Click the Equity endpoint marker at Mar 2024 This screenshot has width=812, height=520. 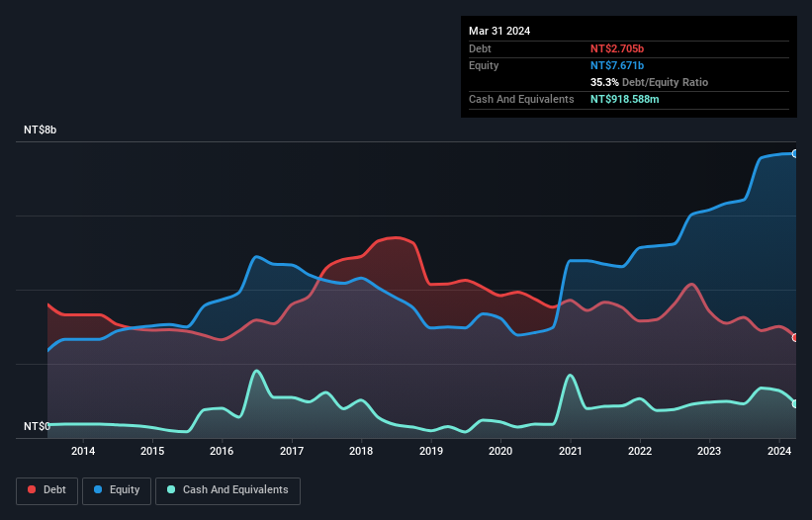tap(795, 153)
